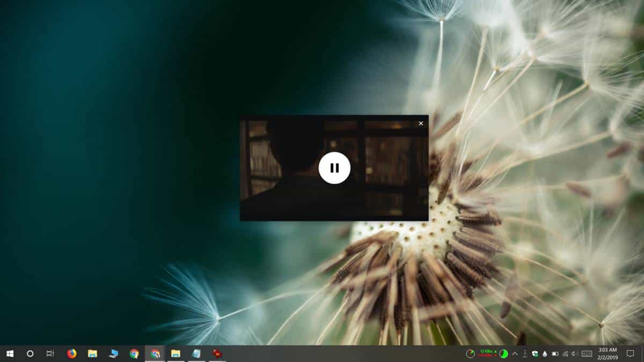Open the Action Center notifications
The image size is (644, 362).
click(631, 353)
